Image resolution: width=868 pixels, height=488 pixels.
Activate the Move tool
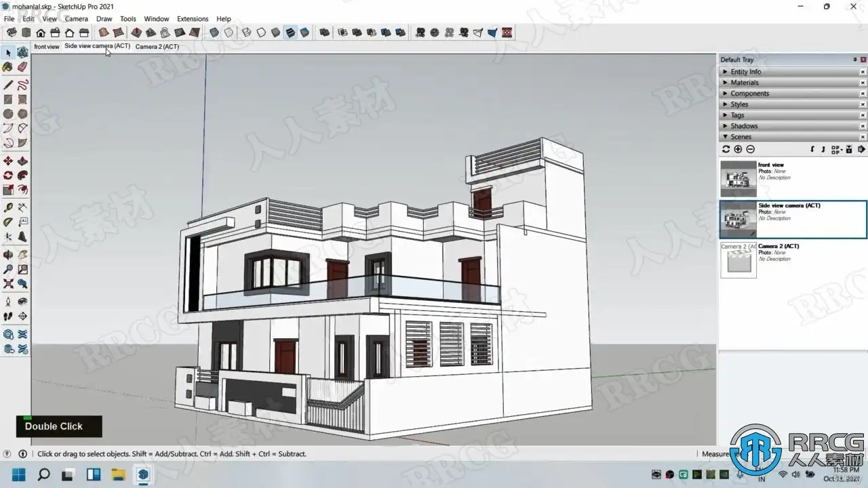click(8, 161)
